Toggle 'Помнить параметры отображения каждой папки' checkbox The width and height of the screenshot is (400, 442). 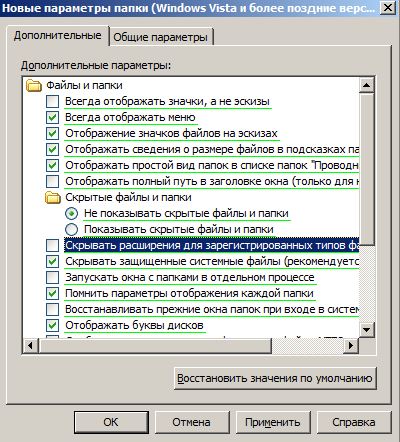[x=52, y=293]
